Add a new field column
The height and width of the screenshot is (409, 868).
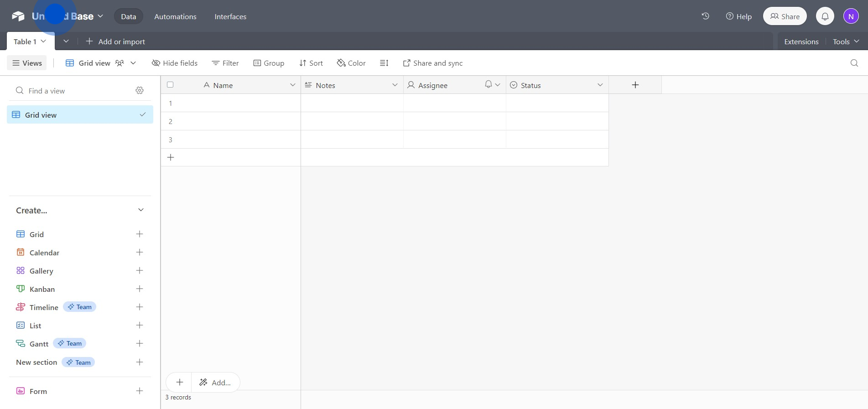point(635,85)
